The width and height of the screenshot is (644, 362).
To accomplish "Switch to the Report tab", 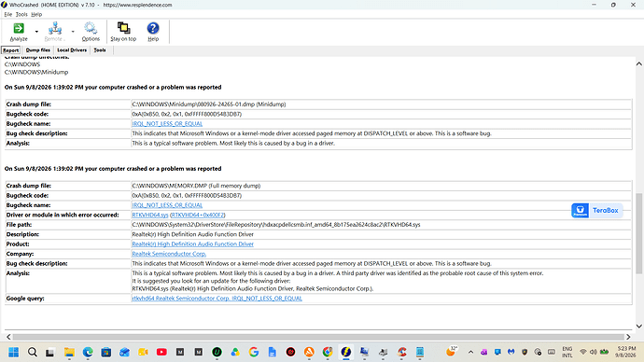I will pyautogui.click(x=10, y=50).
